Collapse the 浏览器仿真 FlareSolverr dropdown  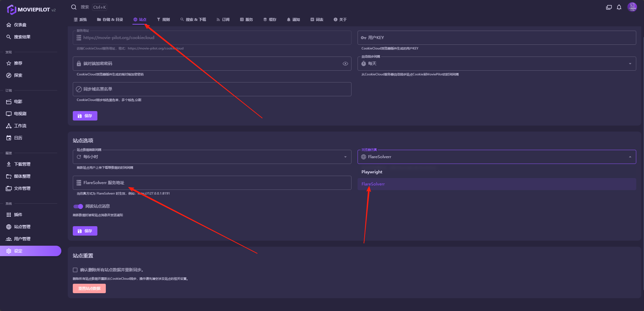pyautogui.click(x=497, y=157)
